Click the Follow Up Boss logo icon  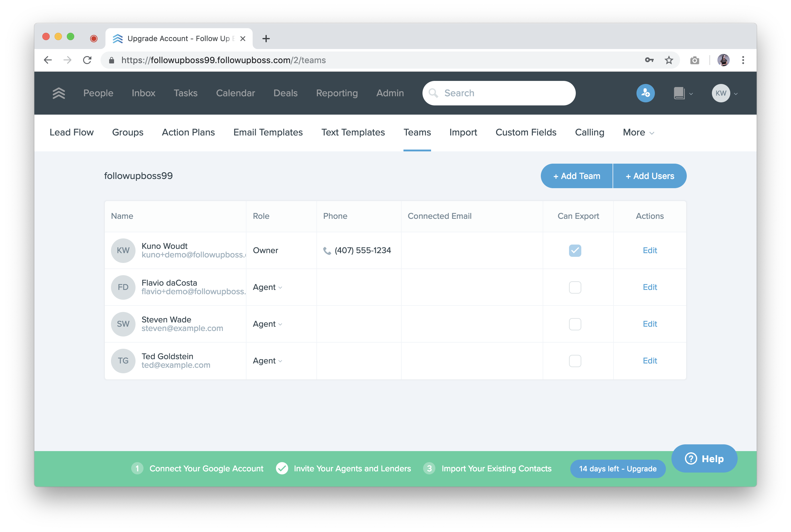pyautogui.click(x=59, y=93)
